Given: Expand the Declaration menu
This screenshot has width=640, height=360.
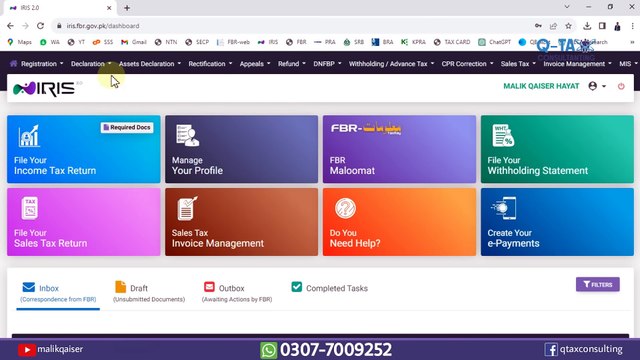Looking at the screenshot, I should (x=91, y=64).
